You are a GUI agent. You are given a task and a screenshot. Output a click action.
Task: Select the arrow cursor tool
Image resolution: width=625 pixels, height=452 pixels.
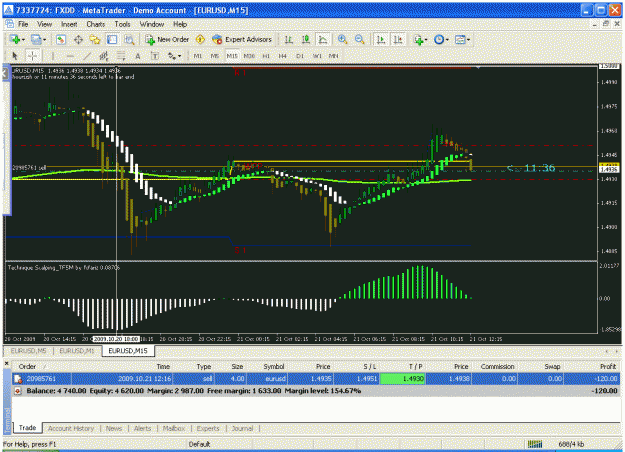(x=15, y=56)
